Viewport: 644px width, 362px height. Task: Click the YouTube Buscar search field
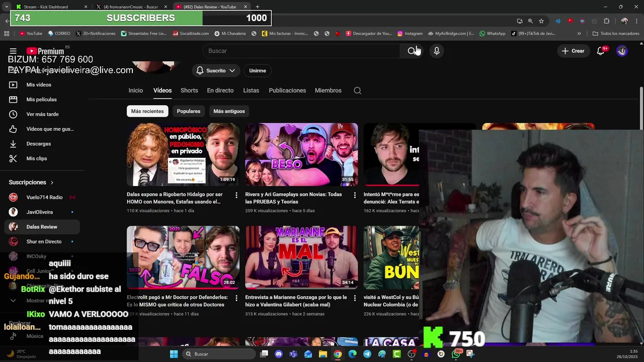(x=302, y=51)
